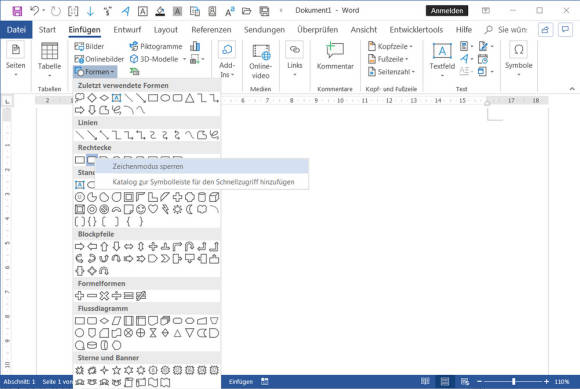
Task: Switch to the Entwurf tab
Action: tap(127, 30)
